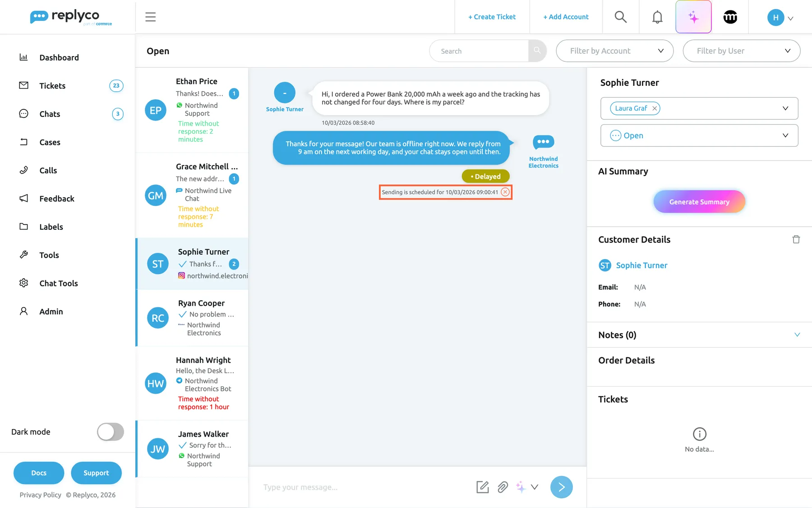This screenshot has height=508, width=812.
Task: Expand the Notes (0) section
Action: click(797, 335)
